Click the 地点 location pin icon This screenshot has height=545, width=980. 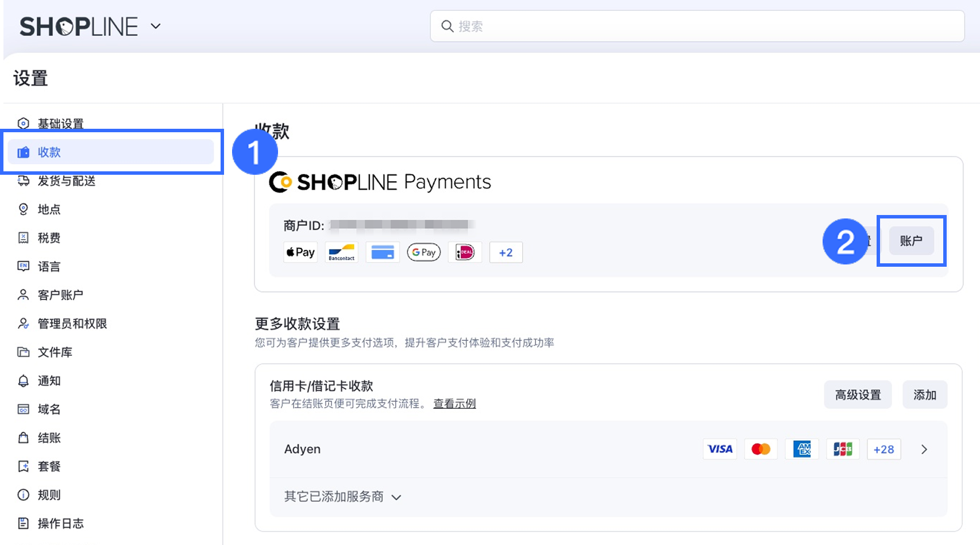point(23,209)
